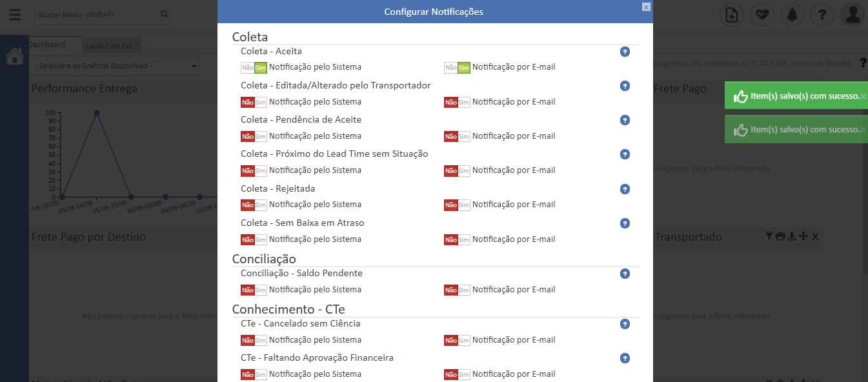
Task: Enable system notification for CTe - Cancelado sem Ciência
Action: pos(262,339)
